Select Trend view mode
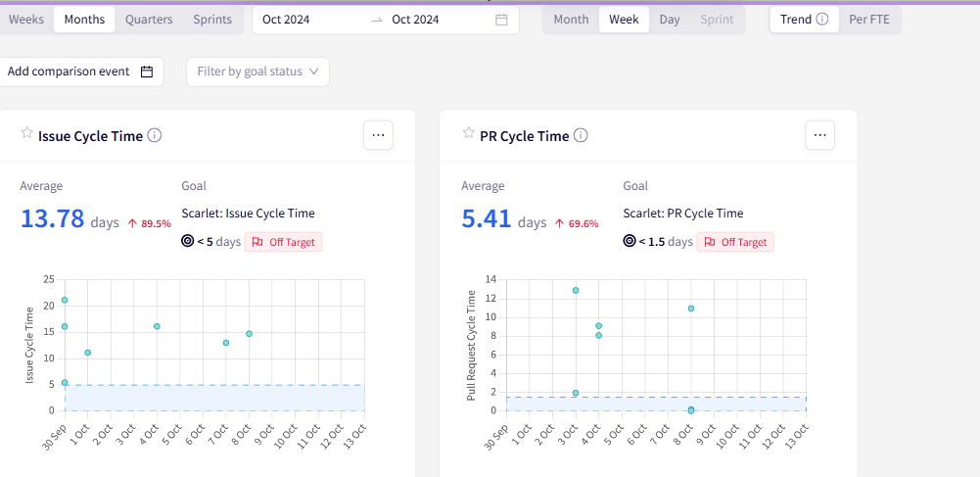Screen dimensions: 980x477 pyautogui.click(x=804, y=20)
